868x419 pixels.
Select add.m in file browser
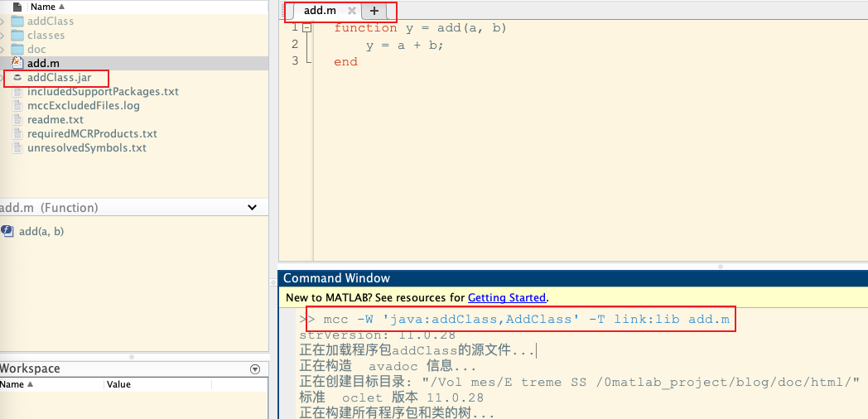tap(43, 64)
